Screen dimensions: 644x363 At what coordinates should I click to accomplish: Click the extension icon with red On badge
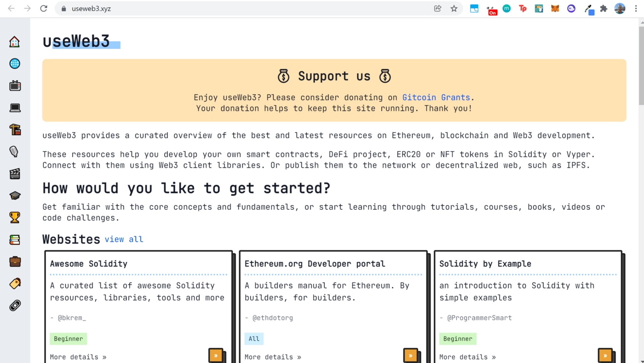click(x=491, y=10)
